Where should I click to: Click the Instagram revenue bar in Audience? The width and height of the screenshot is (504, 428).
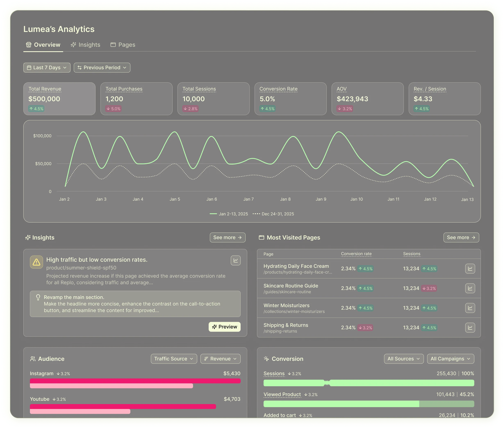pos(135,381)
